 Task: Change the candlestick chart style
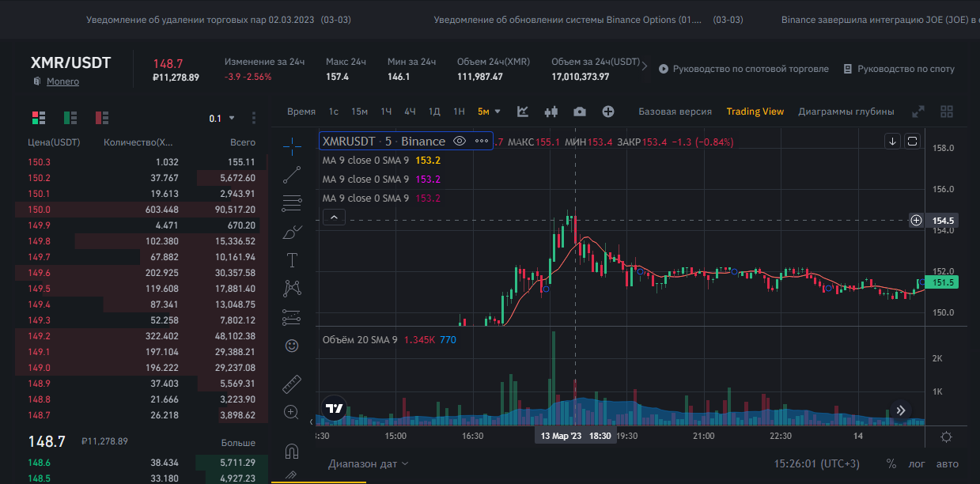click(x=551, y=112)
